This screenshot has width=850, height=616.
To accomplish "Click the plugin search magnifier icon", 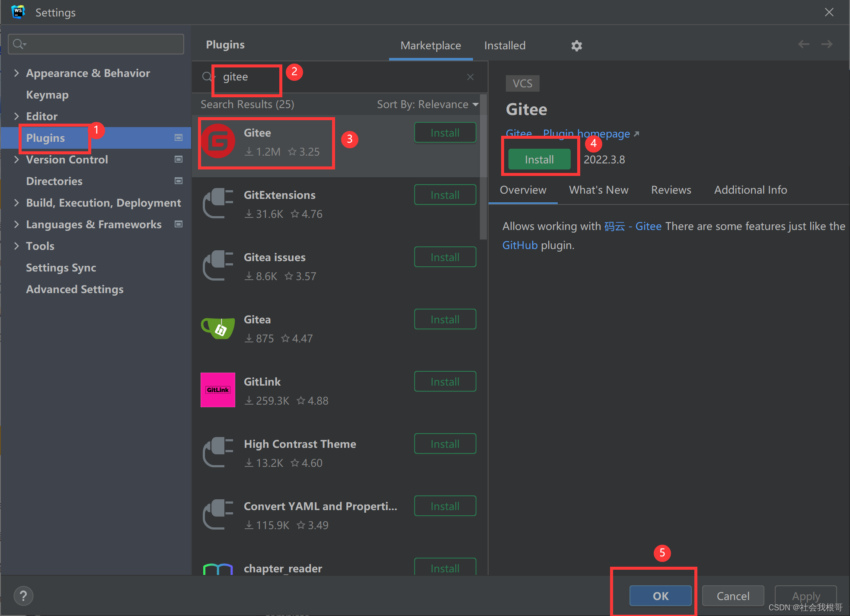I will click(x=208, y=77).
